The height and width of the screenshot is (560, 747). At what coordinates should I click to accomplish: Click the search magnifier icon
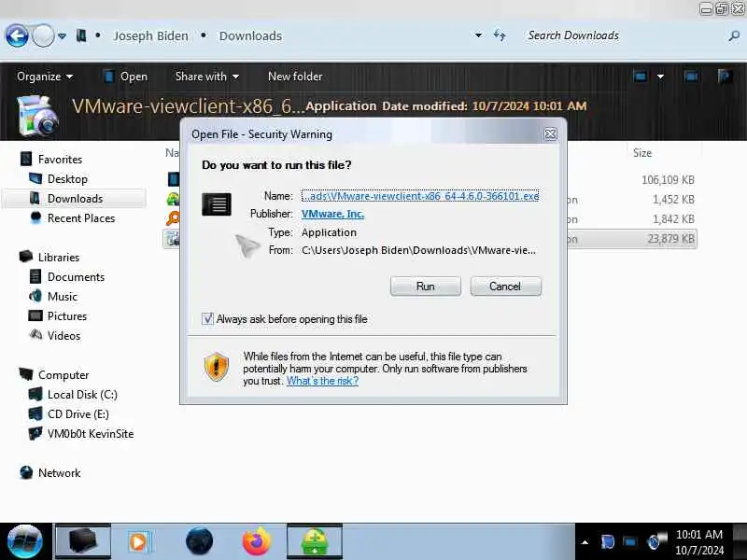click(x=734, y=35)
